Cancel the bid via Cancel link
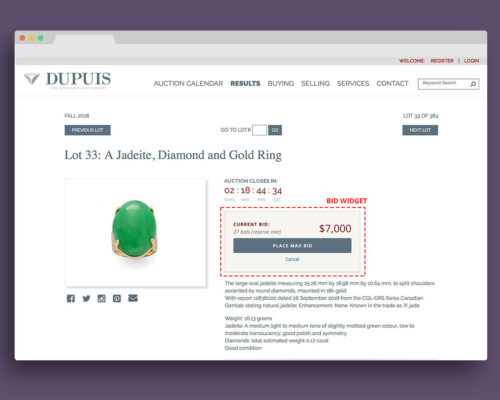Viewport: 500px width, 400px height. [x=292, y=259]
